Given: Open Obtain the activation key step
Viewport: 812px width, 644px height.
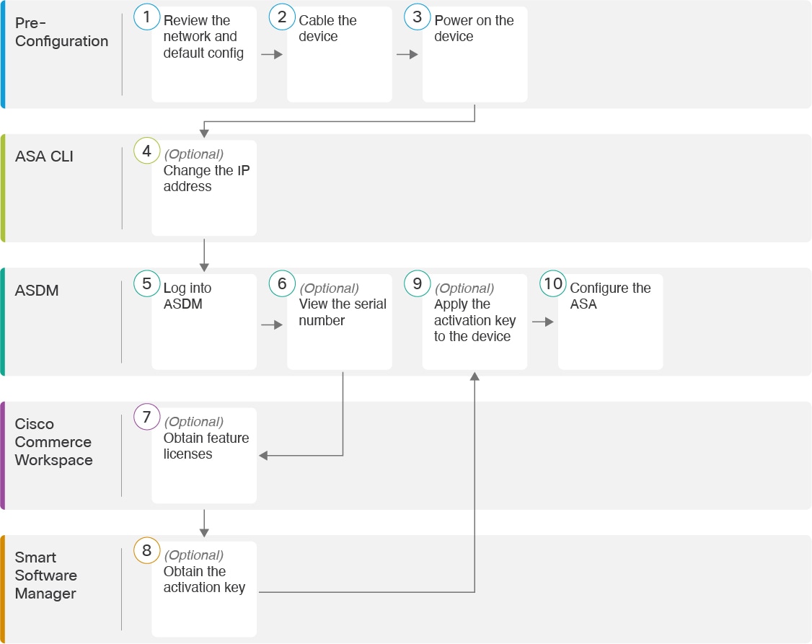Looking at the screenshot, I should click(204, 589).
